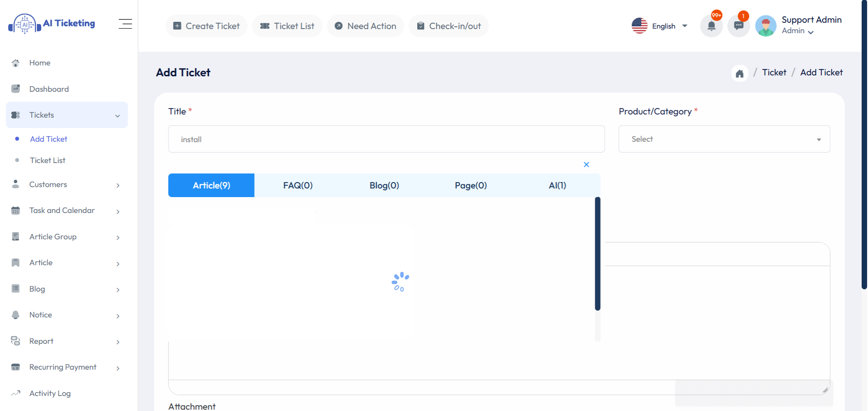Open the Notice sidebar icon
This screenshot has height=411, width=868.
coord(15,315)
